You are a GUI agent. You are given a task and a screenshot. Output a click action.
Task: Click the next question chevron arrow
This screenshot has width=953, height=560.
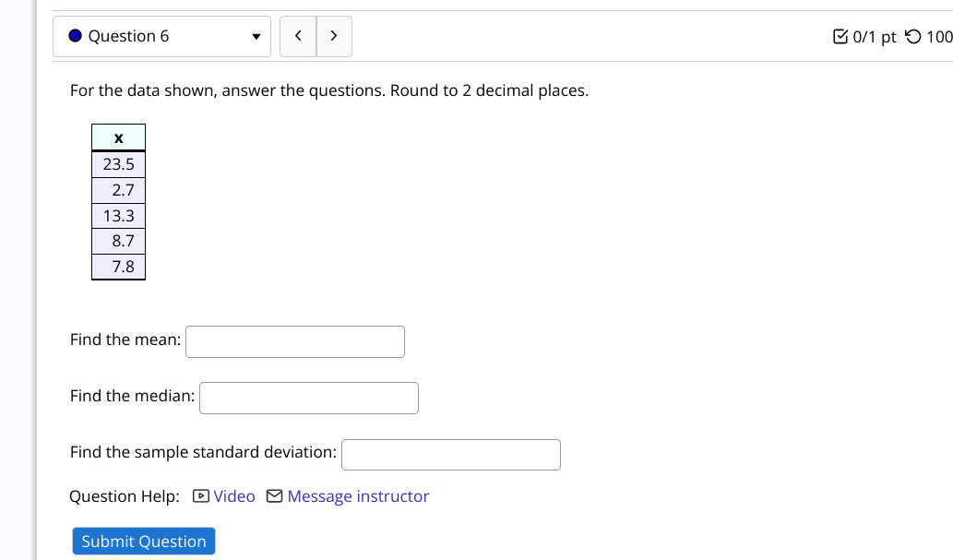click(334, 35)
